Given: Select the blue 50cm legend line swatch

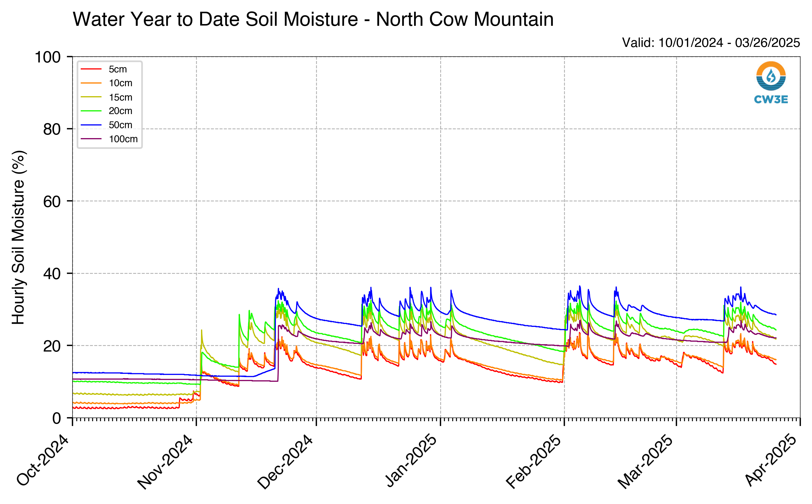Looking at the screenshot, I should pos(91,125).
